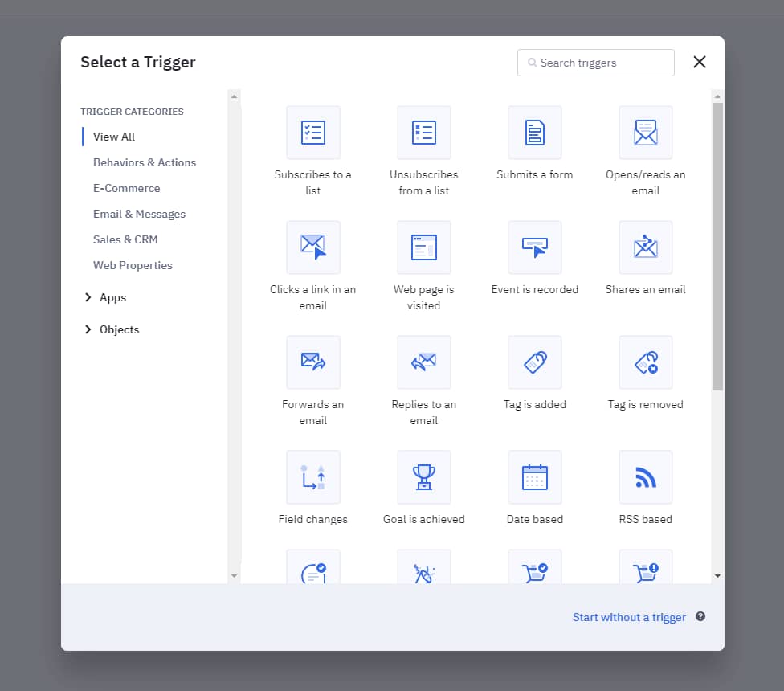784x691 pixels.
Task: Click the speech bubble with checkmark icon
Action: pyautogui.click(x=313, y=567)
